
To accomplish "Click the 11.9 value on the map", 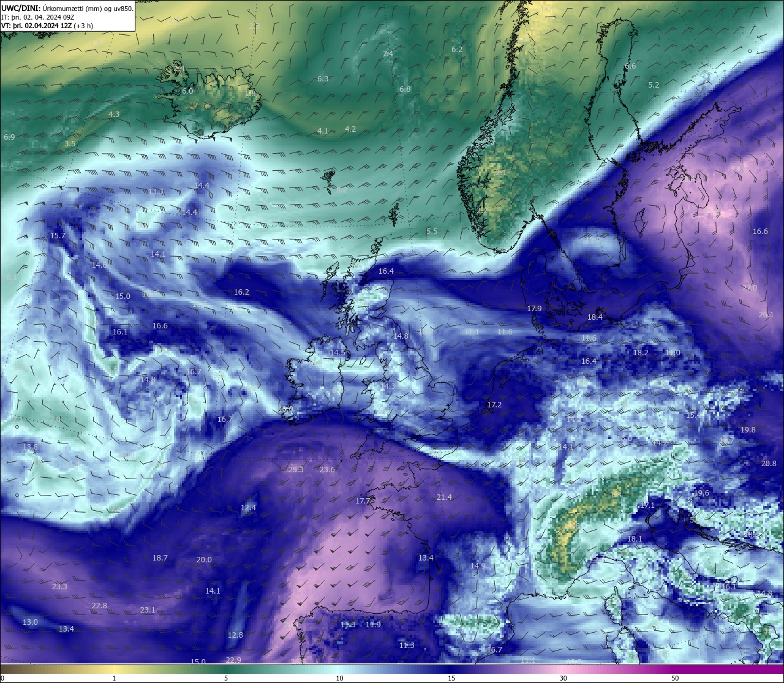I will [x=373, y=624].
